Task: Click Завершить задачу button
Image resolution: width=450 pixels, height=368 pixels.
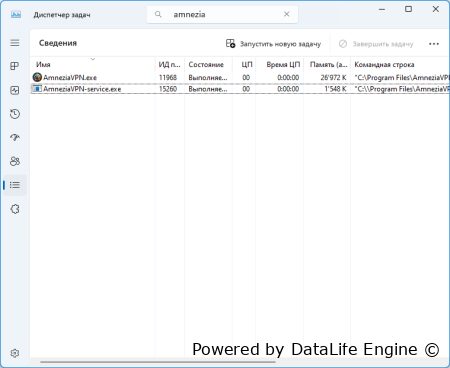Action: click(x=376, y=44)
